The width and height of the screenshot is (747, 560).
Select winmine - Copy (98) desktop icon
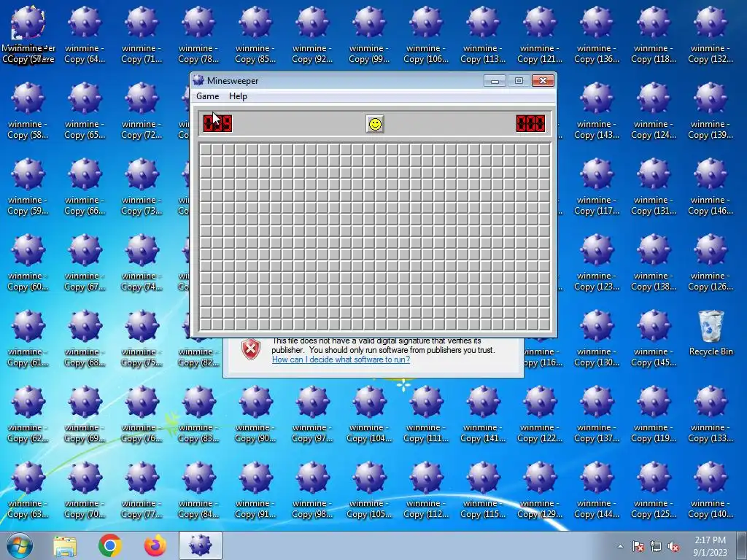pyautogui.click(x=312, y=489)
